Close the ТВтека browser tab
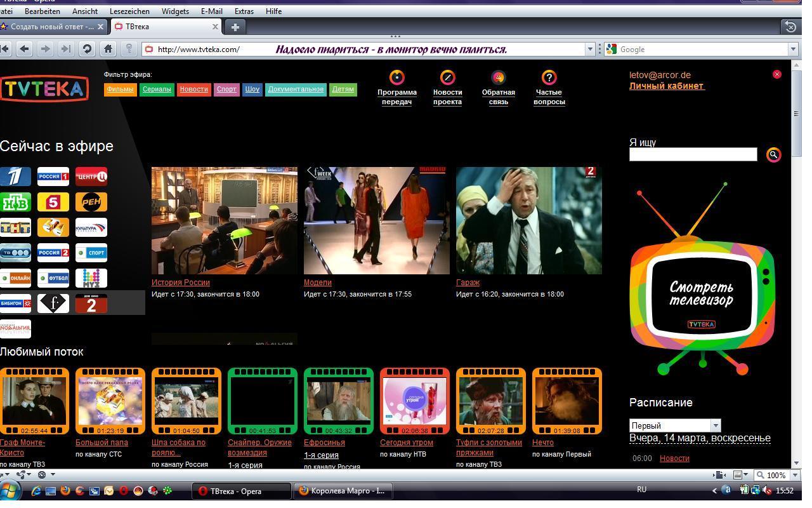Viewport: 812px width, 508px height. point(215,27)
